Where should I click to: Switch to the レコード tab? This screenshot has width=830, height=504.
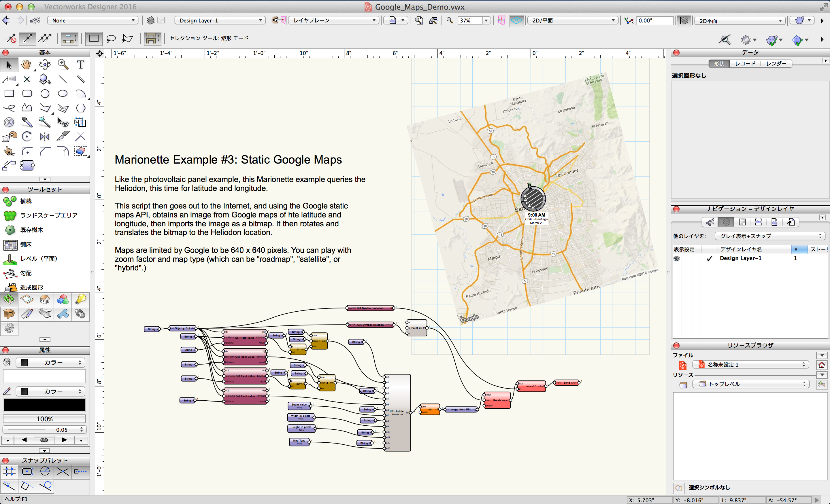point(745,64)
